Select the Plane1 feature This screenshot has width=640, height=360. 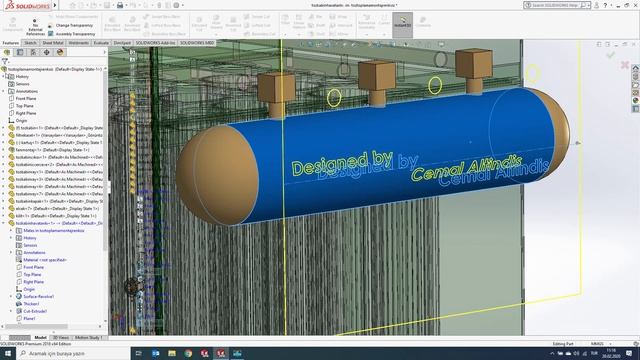click(x=29, y=318)
